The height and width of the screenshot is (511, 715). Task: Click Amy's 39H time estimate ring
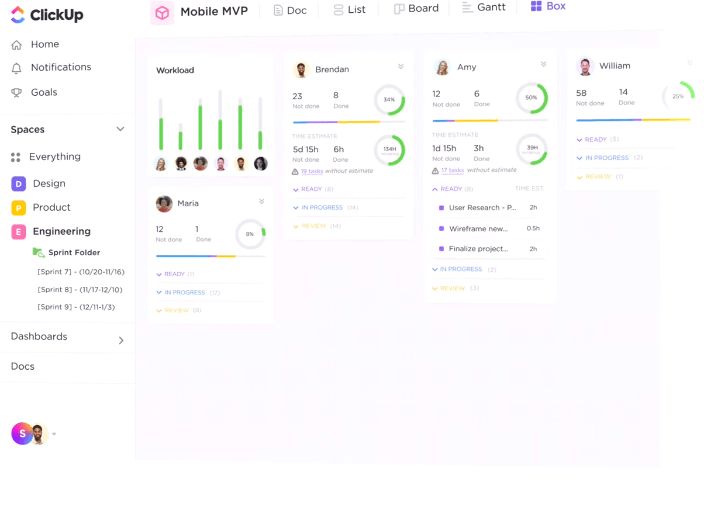pyautogui.click(x=531, y=149)
